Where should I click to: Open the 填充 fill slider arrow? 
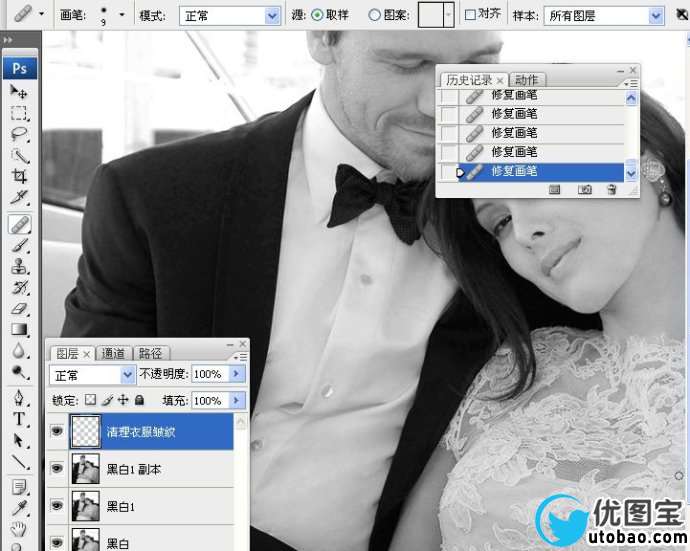[236, 400]
